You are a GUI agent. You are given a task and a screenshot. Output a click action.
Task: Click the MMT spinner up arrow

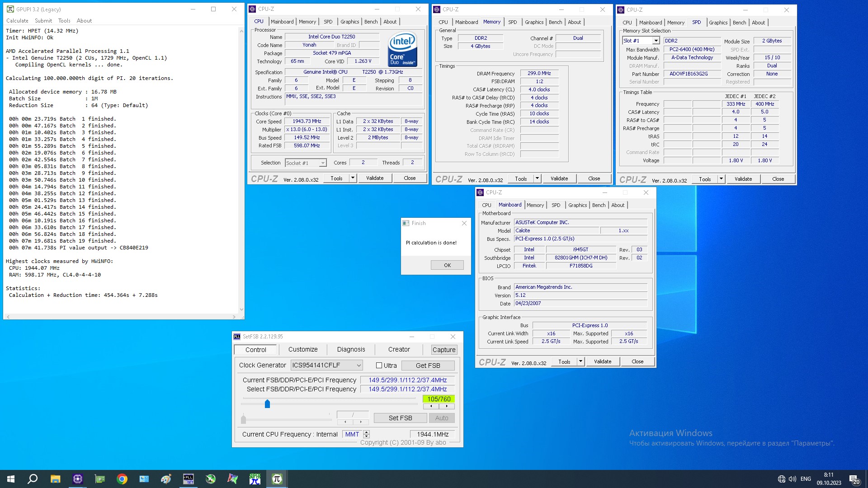[367, 432]
